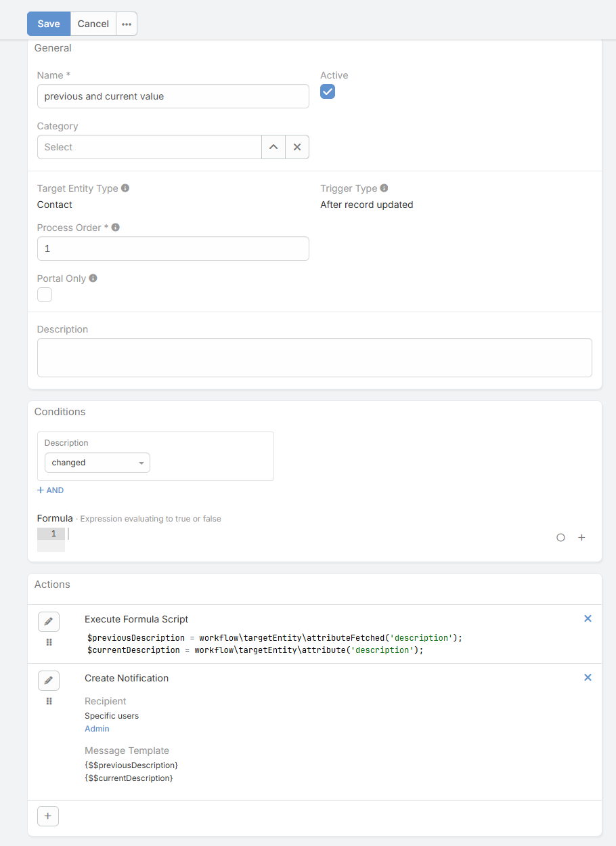This screenshot has width=616, height=846.
Task: Uncheck the Active checkbox
Action: [x=328, y=91]
